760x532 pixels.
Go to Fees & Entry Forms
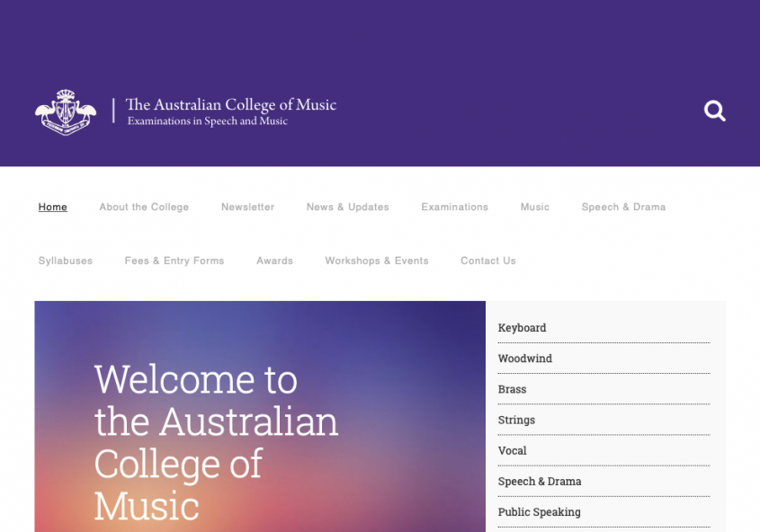click(x=174, y=261)
